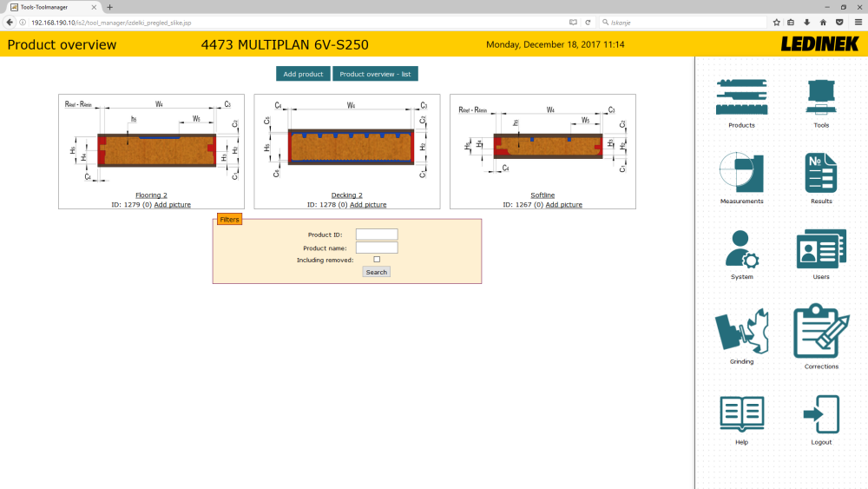Click the 4473 MULTIPLAN 6V-S250 title

click(x=285, y=44)
